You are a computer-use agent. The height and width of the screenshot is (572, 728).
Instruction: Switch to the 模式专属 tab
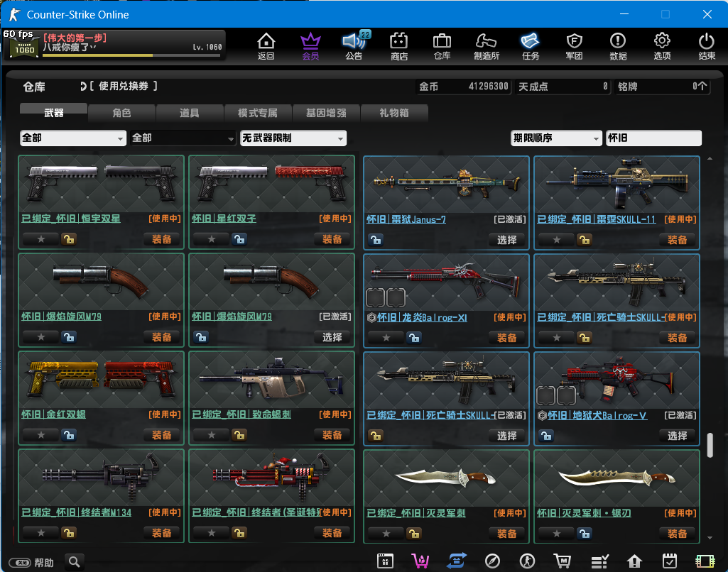[258, 113]
